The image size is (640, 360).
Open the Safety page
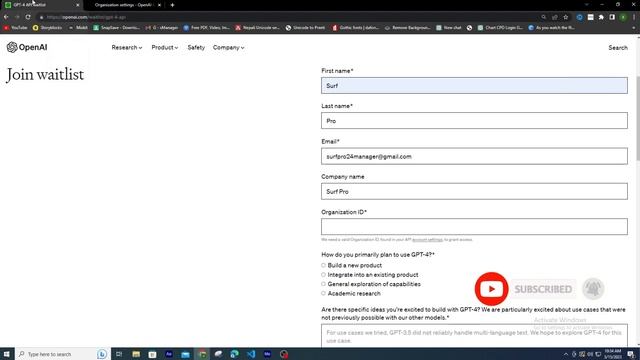coord(196,48)
